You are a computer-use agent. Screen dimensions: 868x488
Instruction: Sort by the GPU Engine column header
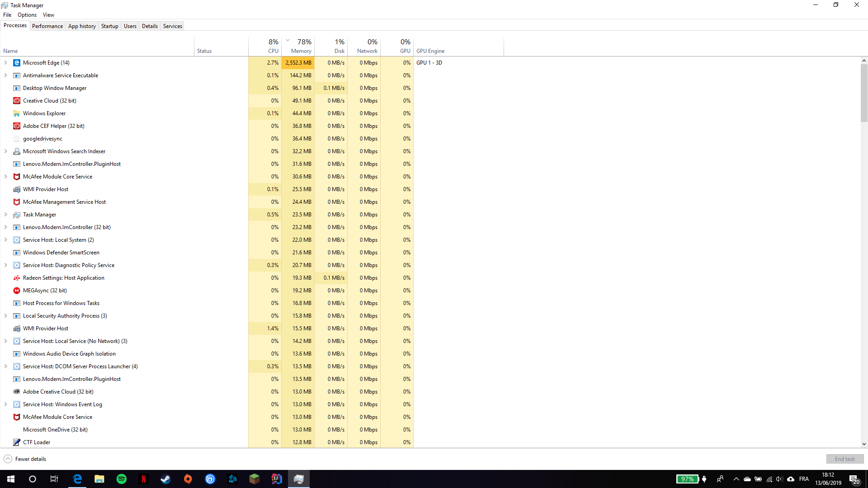tap(458, 47)
